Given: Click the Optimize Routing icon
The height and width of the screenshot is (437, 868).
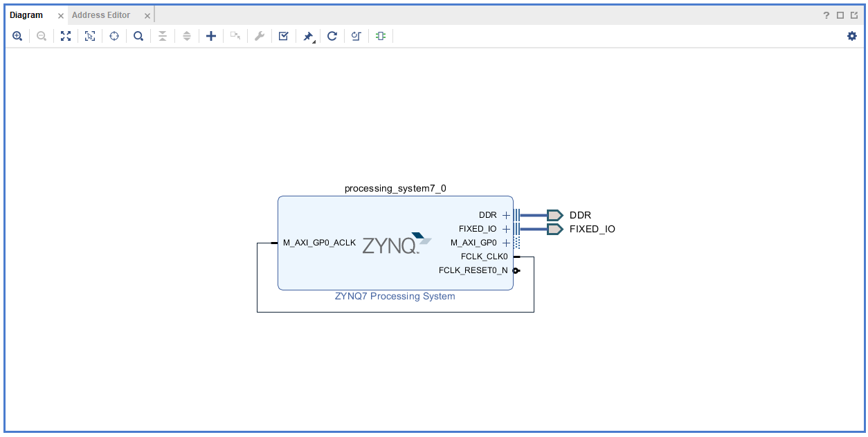Looking at the screenshot, I should 356,36.
